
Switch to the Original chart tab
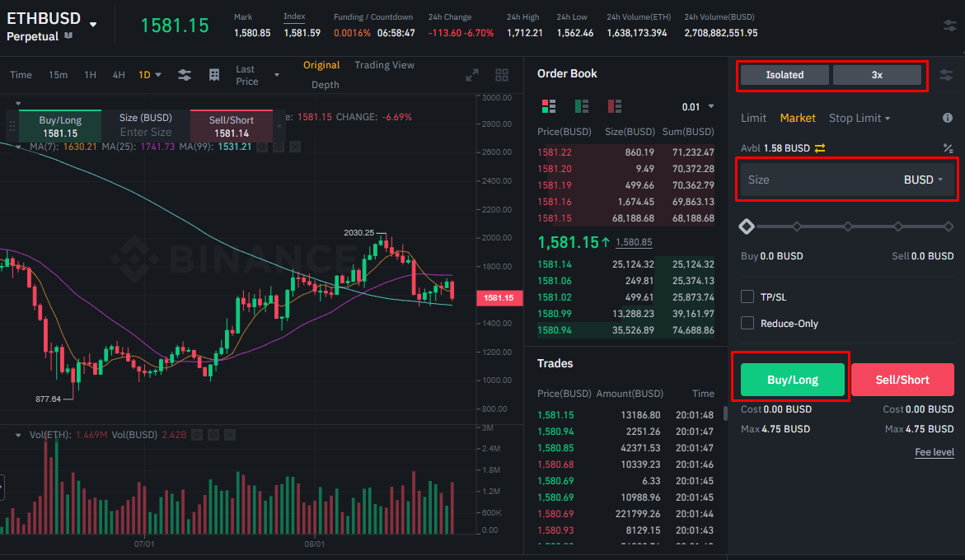[321, 65]
